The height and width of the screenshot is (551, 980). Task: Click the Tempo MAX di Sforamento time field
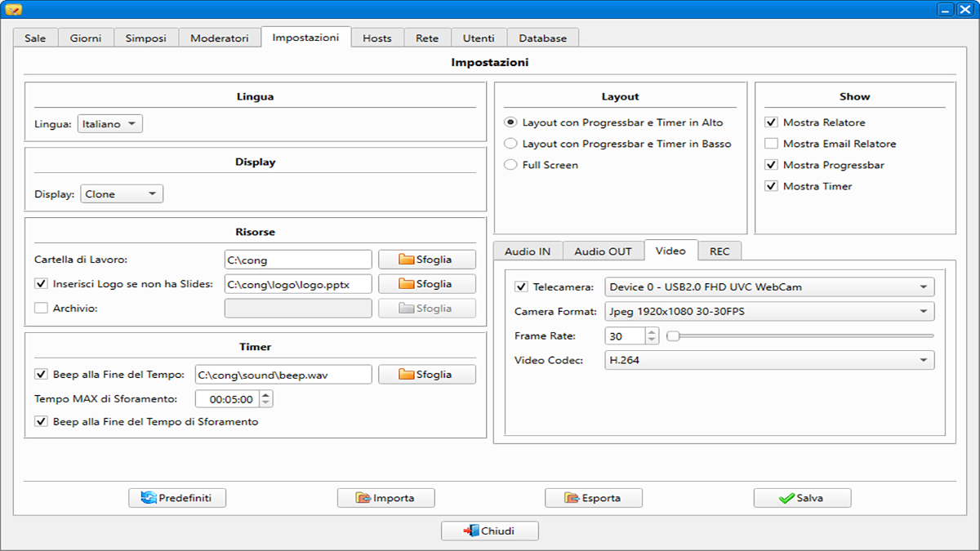(x=228, y=399)
